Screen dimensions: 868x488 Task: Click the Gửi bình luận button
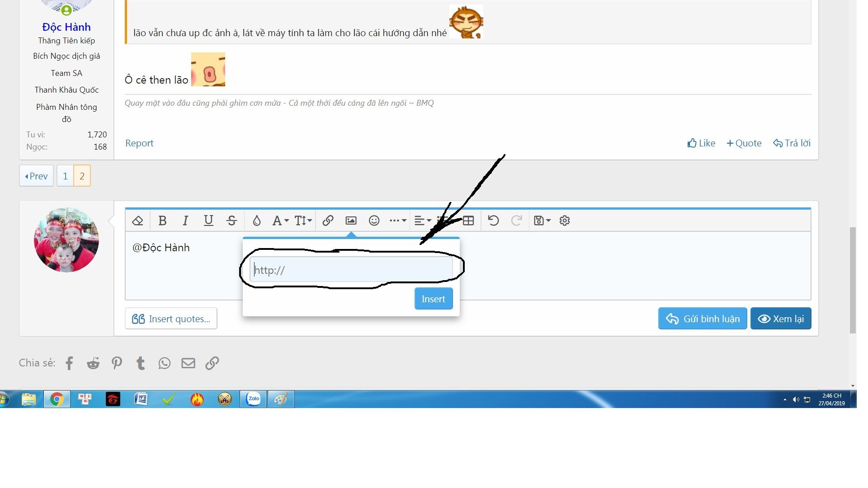pos(702,319)
